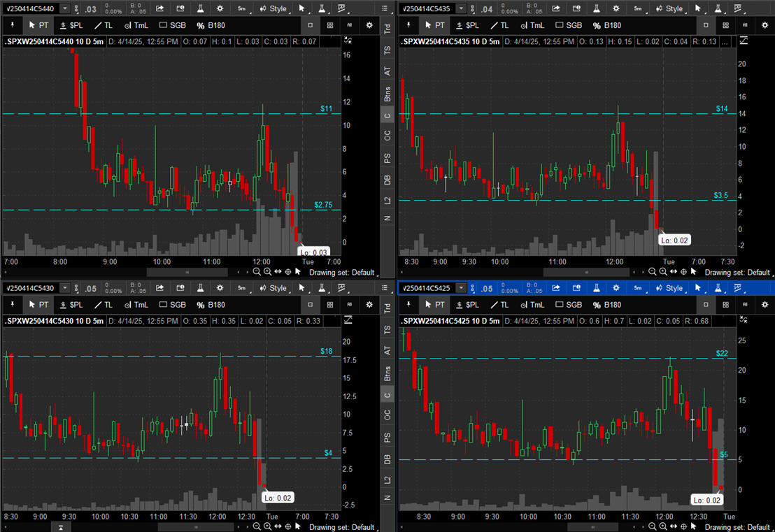Expand the Style menu on the C5430 chart
Image resolution: width=775 pixels, height=532 pixels.
pos(273,288)
